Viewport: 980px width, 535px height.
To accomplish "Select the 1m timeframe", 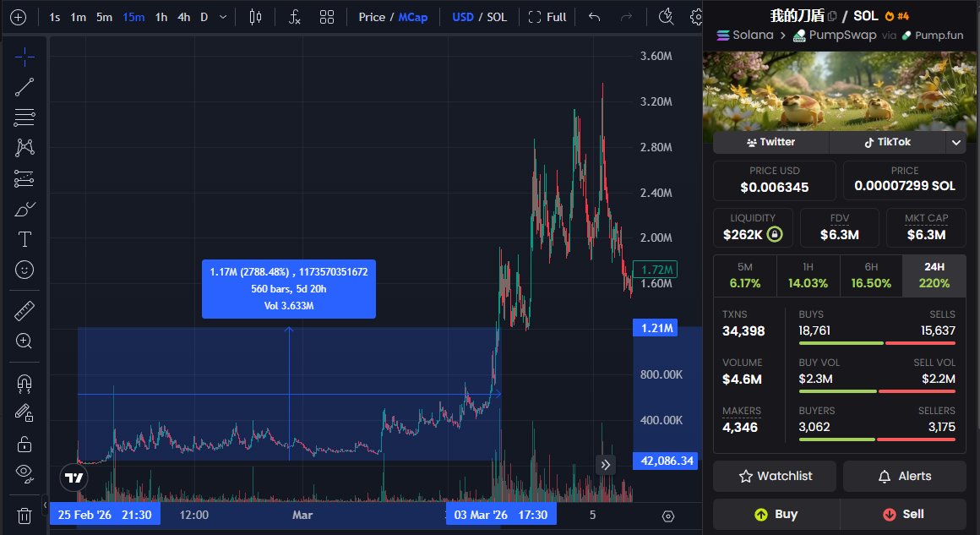I will pyautogui.click(x=78, y=17).
